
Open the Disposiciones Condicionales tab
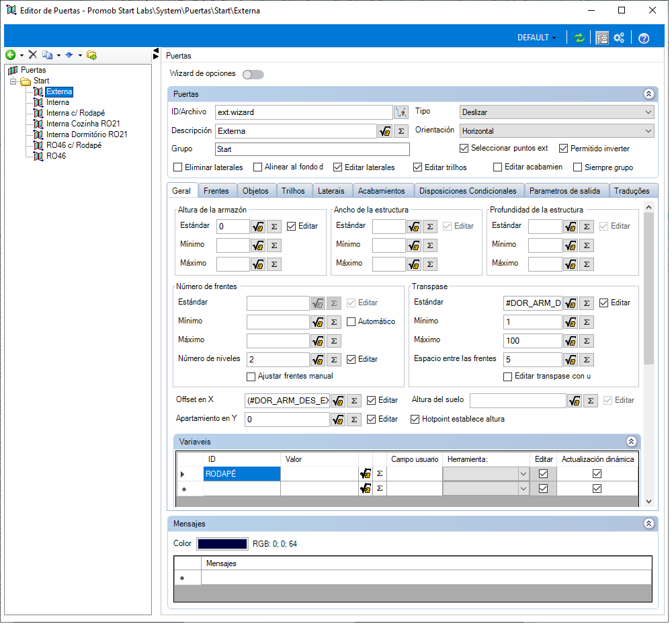point(468,191)
